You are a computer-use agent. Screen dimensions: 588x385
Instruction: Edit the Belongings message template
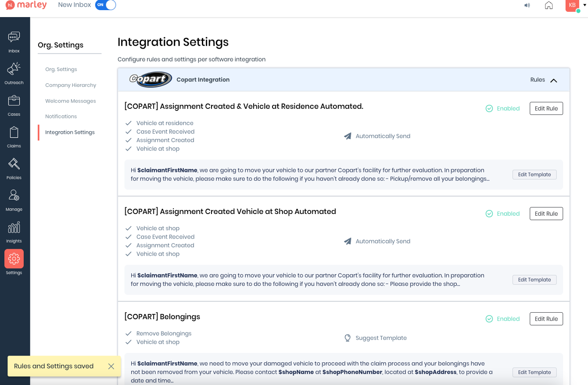click(534, 372)
